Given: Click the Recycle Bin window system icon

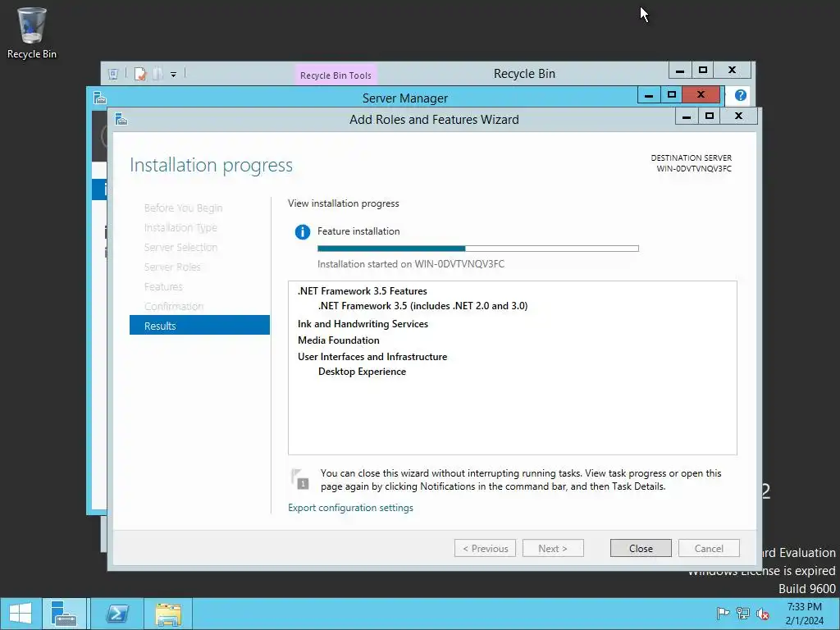Looking at the screenshot, I should coord(113,74).
